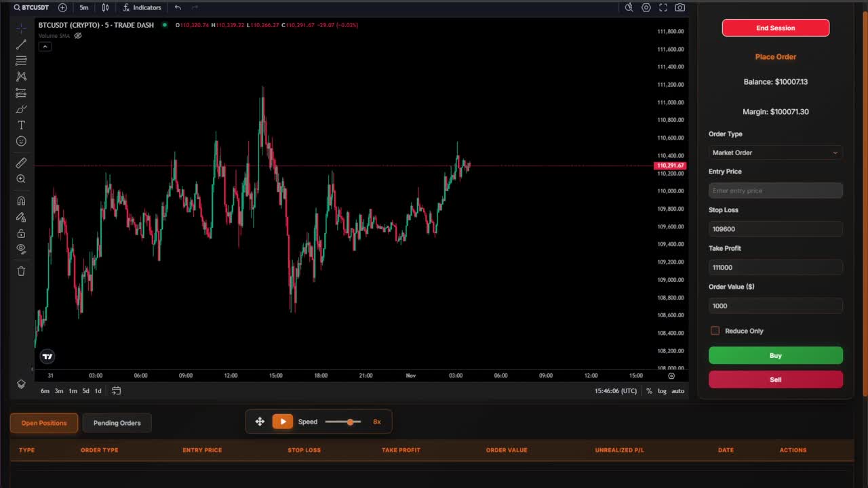Click the TradingView logo on chart
868x488 pixels.
[47, 357]
